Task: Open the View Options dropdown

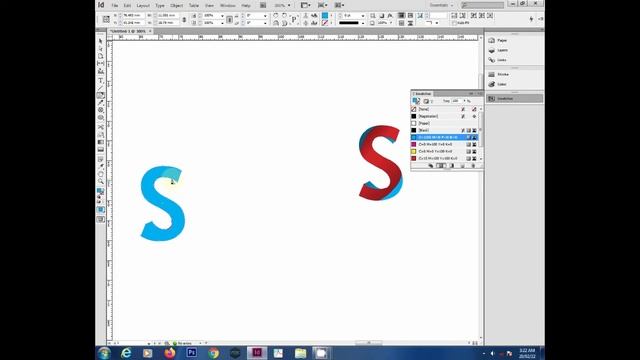Action: coord(305,5)
